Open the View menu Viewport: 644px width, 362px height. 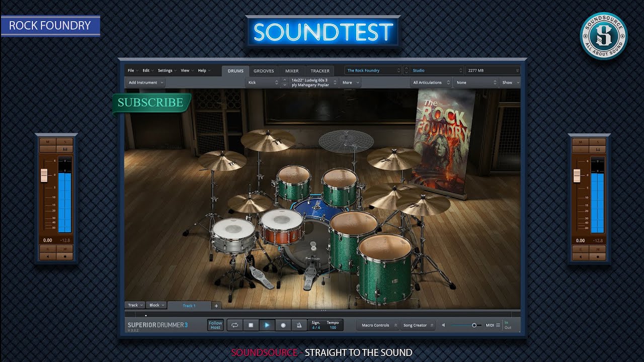(x=187, y=70)
